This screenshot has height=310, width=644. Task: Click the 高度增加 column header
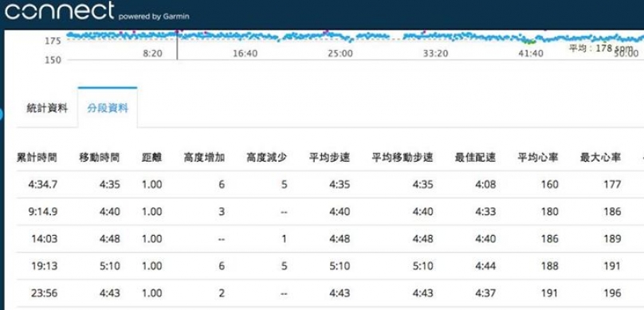(205, 157)
